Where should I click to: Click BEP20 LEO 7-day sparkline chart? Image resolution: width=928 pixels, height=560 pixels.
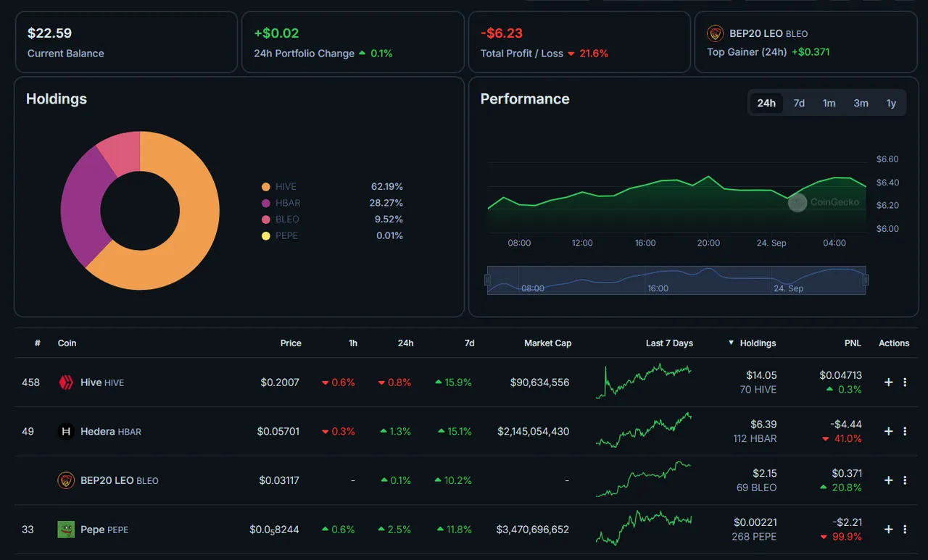[644, 479]
